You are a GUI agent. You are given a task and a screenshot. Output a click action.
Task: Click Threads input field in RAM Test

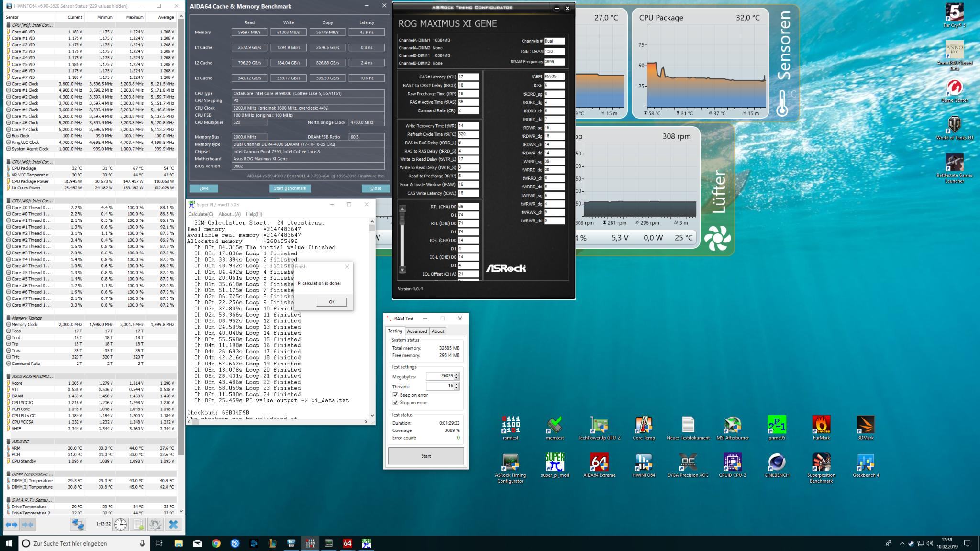[x=440, y=386]
